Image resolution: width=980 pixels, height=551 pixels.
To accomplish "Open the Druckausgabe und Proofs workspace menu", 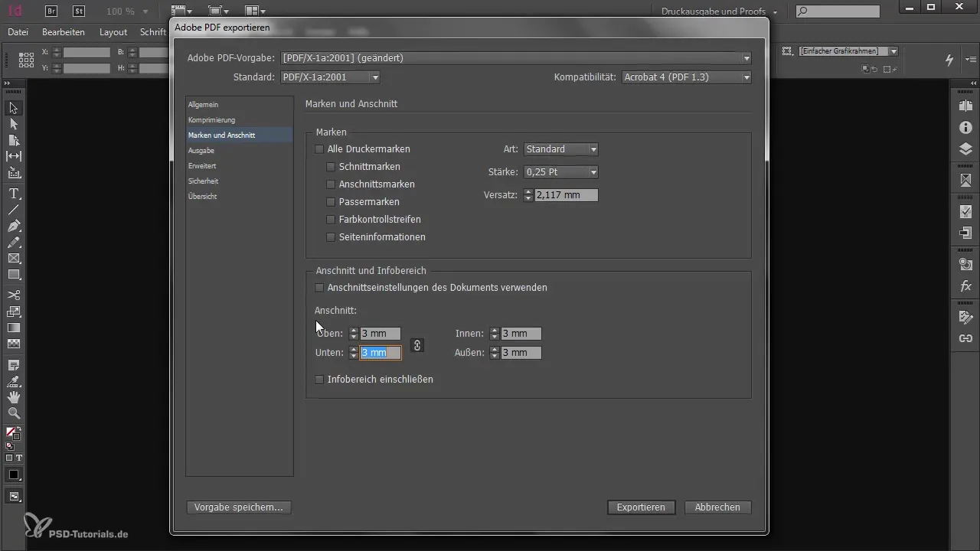I will tap(720, 11).
